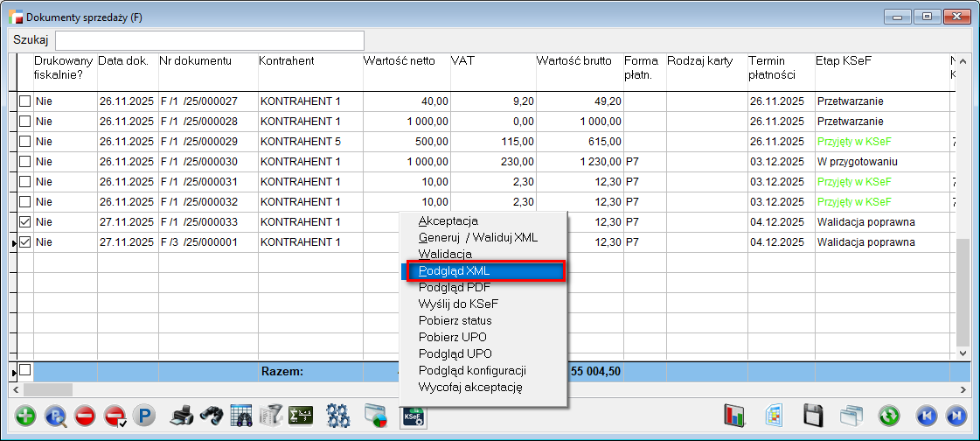The width and height of the screenshot is (980, 441).
Task: Click the floppy disk save icon
Action: click(x=814, y=416)
